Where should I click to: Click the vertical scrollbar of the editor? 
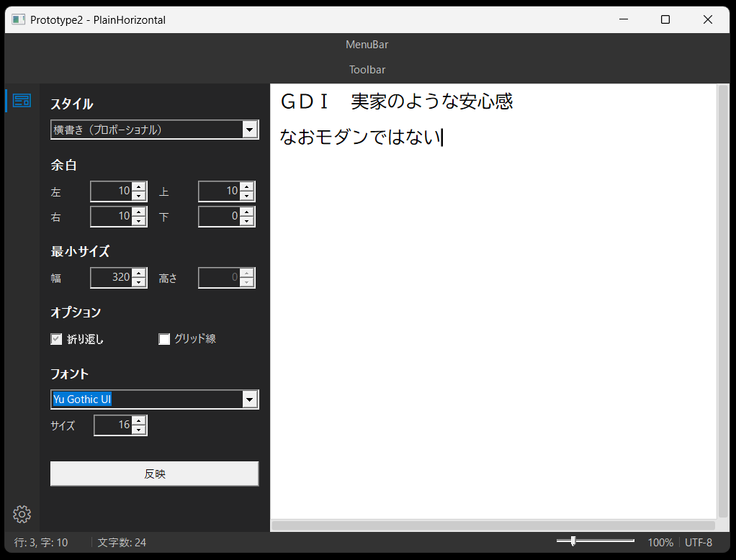tap(723, 302)
